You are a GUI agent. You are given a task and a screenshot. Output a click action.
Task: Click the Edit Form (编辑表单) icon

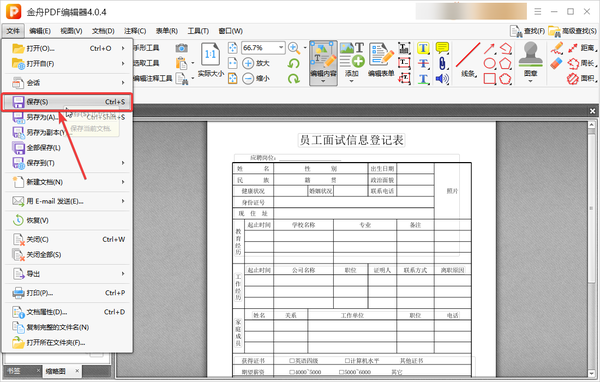[381, 55]
